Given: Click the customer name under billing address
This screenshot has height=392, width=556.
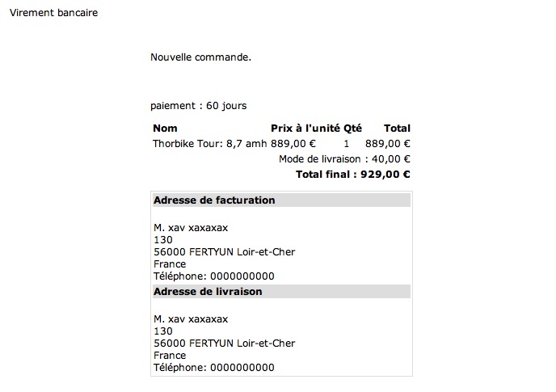Looking at the screenshot, I should click(191, 228).
